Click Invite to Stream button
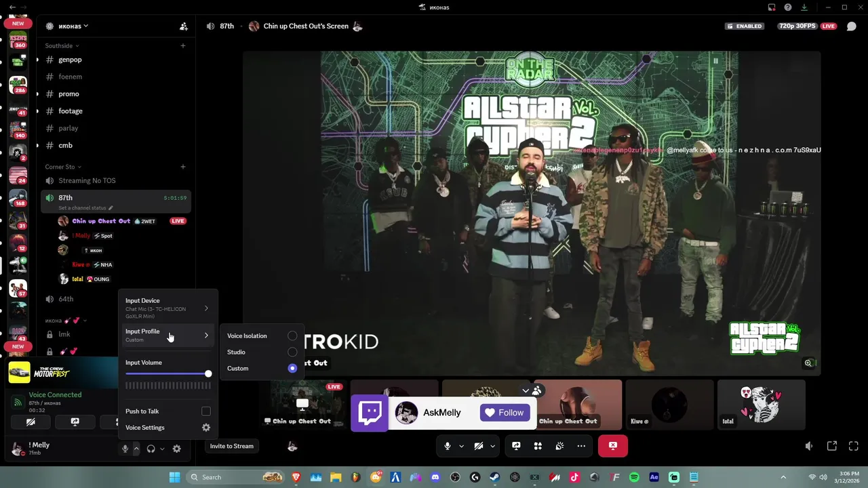This screenshot has width=868, height=488. coord(231,446)
